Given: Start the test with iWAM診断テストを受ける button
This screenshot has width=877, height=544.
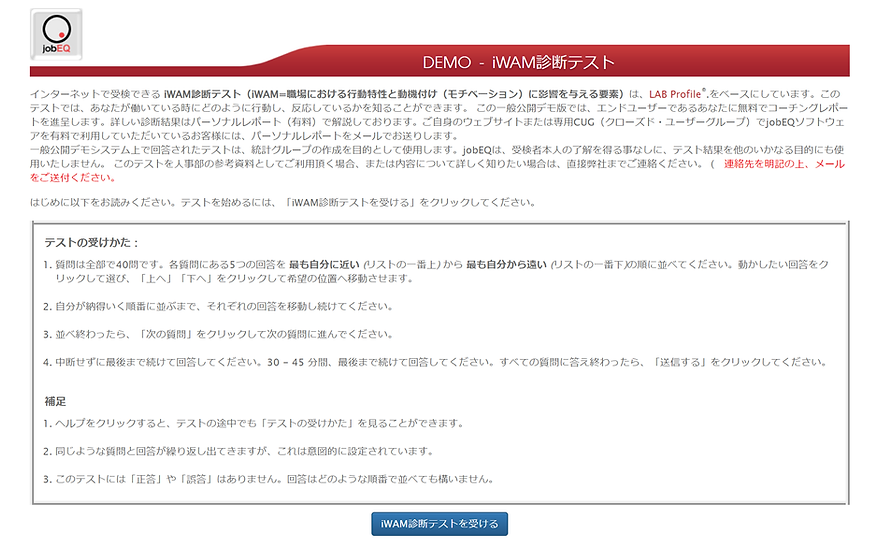Looking at the screenshot, I should [439, 524].
